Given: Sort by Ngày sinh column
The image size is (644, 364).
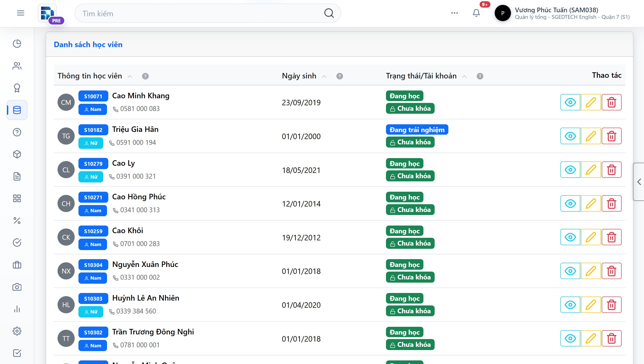Looking at the screenshot, I should pos(324,76).
